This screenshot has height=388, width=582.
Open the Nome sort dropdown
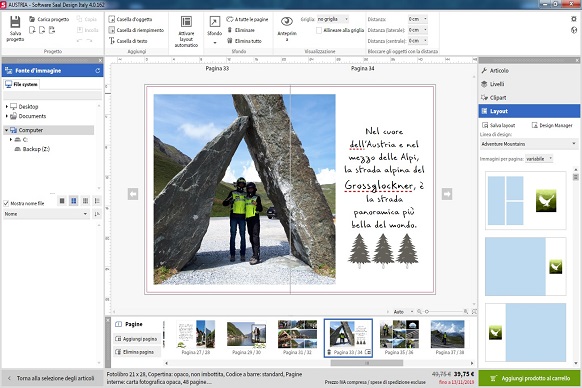pos(46,214)
